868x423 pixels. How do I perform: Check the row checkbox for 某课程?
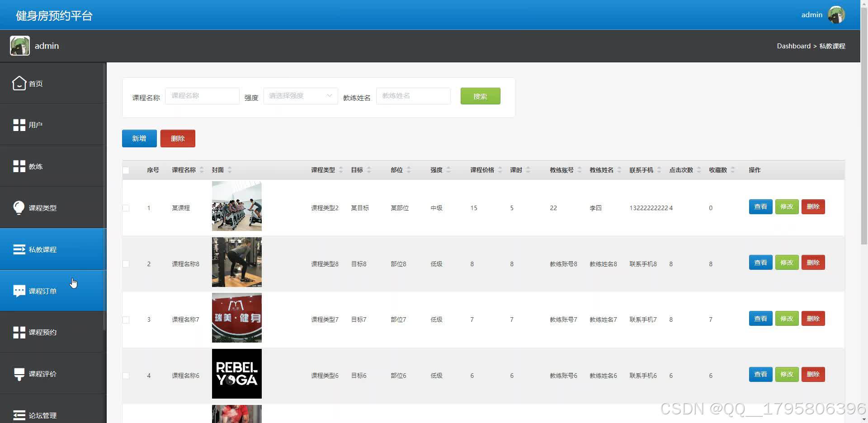(126, 208)
